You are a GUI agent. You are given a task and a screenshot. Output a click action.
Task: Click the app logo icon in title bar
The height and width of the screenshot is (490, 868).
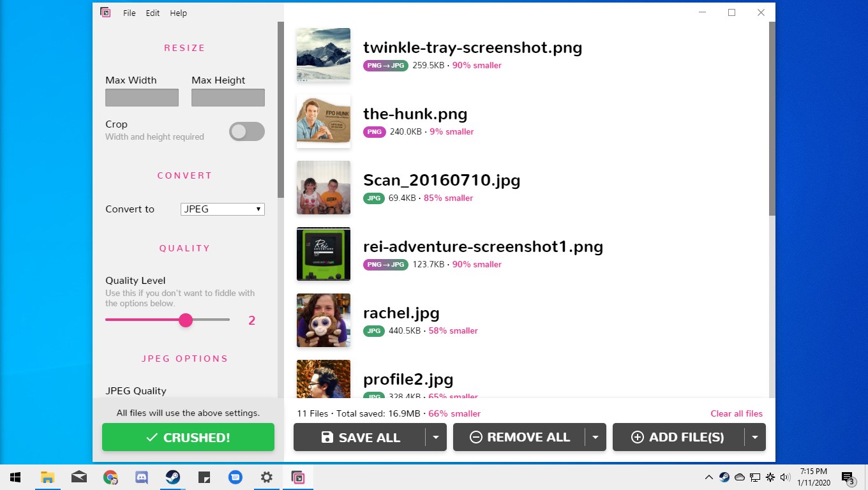coord(105,12)
